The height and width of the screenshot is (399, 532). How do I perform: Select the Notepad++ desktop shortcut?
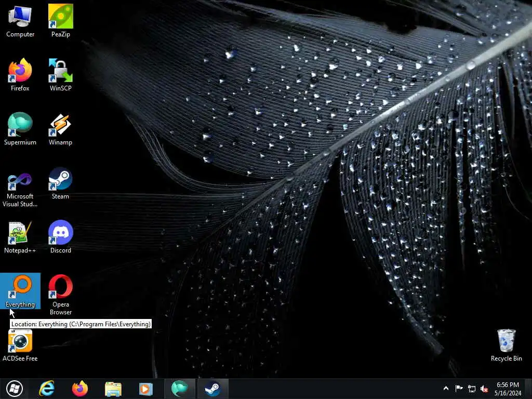pos(20,237)
